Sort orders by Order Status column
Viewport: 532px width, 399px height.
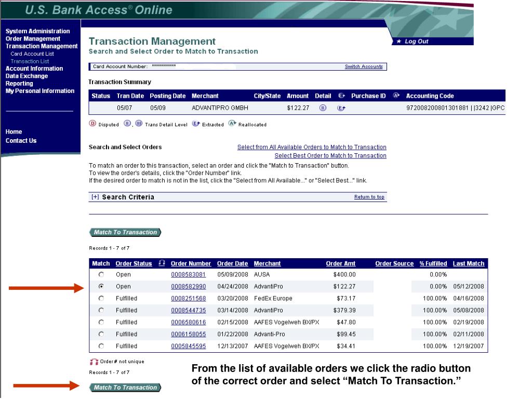click(x=134, y=263)
